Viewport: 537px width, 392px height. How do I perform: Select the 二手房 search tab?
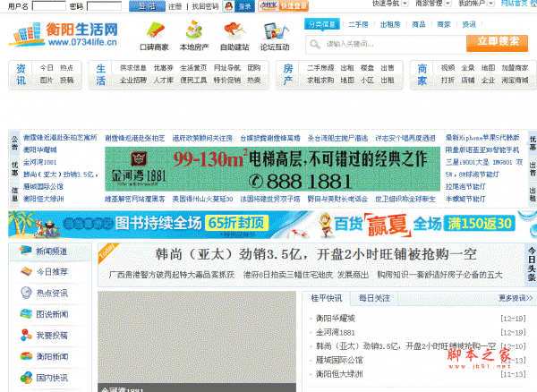[x=358, y=24]
